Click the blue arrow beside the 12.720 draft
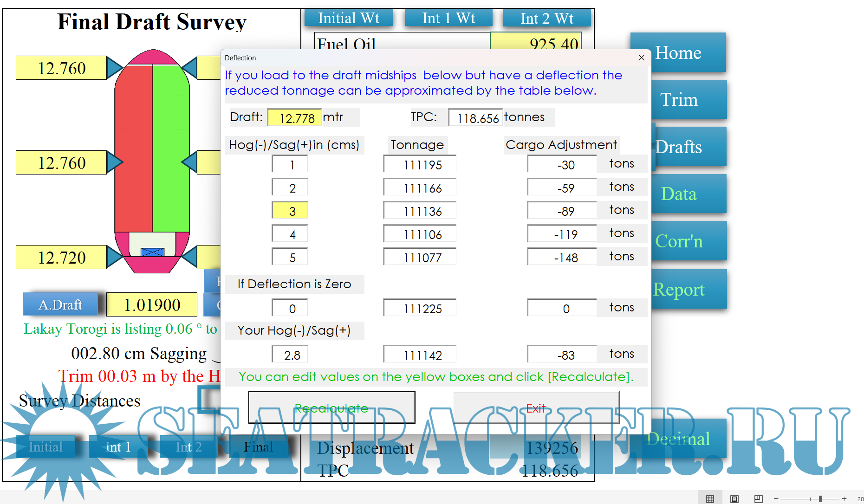The height and width of the screenshot is (504, 864). coord(114,257)
